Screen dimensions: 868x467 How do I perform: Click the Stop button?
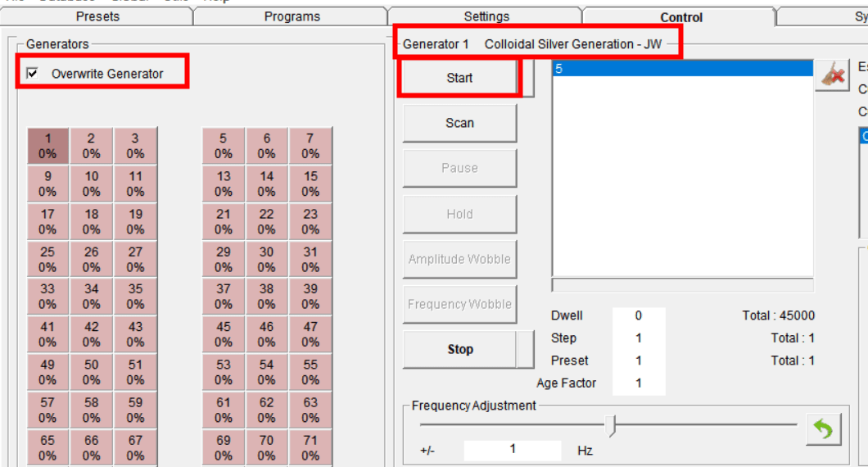(459, 350)
